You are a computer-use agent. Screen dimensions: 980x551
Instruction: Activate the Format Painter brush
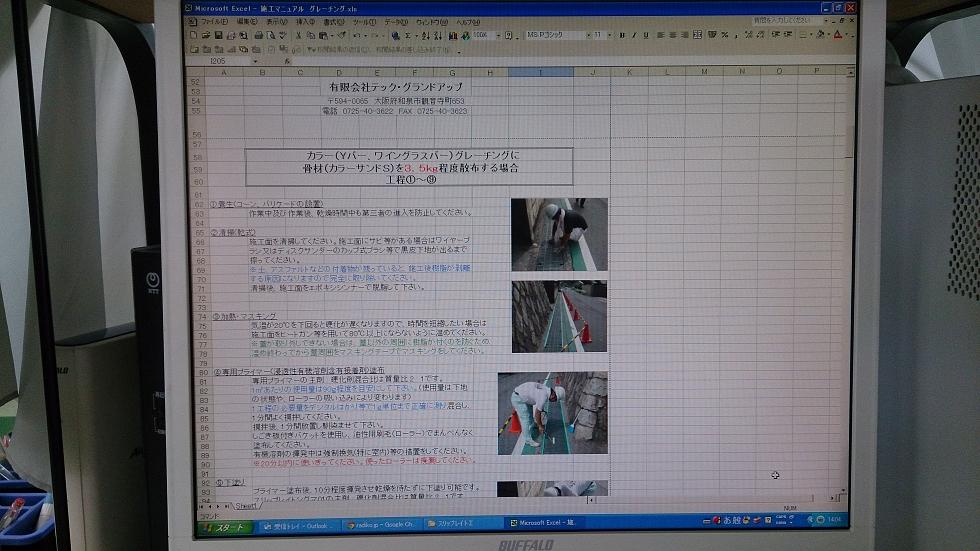pos(341,35)
